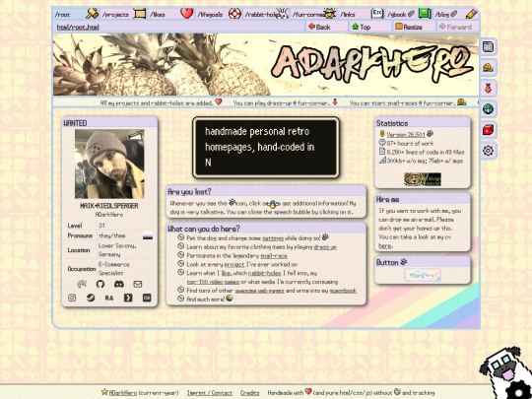Click the WANTED profile photo

coord(109,164)
